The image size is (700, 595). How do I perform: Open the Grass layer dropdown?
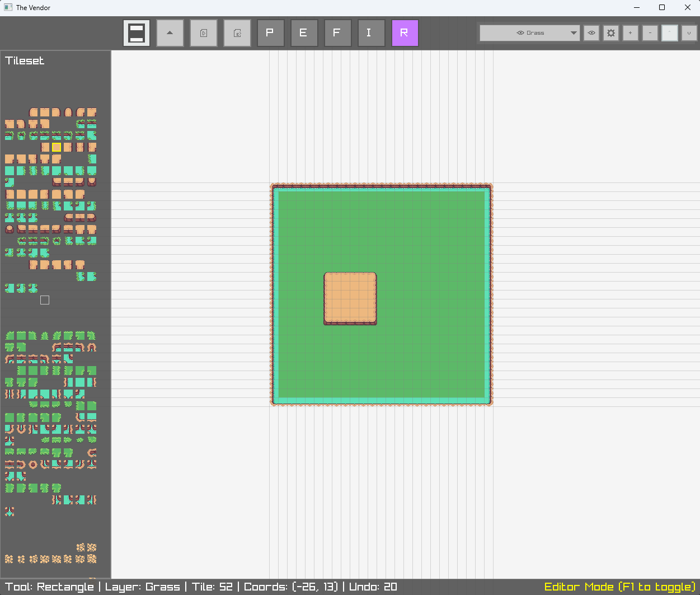(529, 33)
